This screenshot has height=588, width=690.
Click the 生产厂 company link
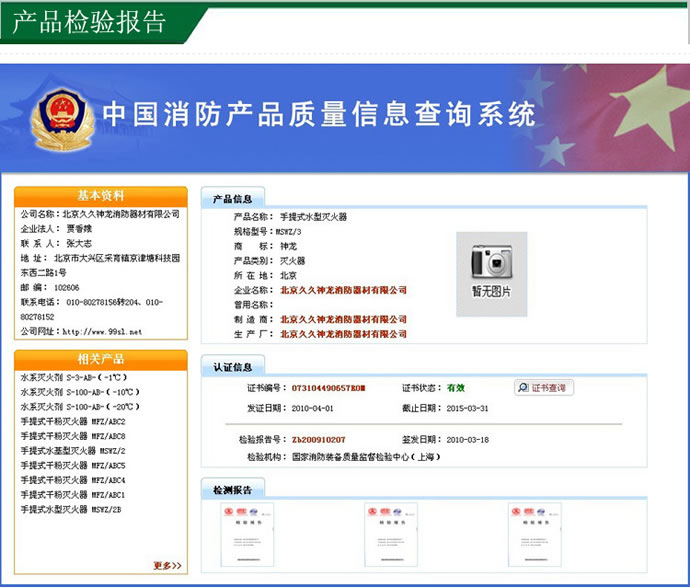tap(344, 334)
